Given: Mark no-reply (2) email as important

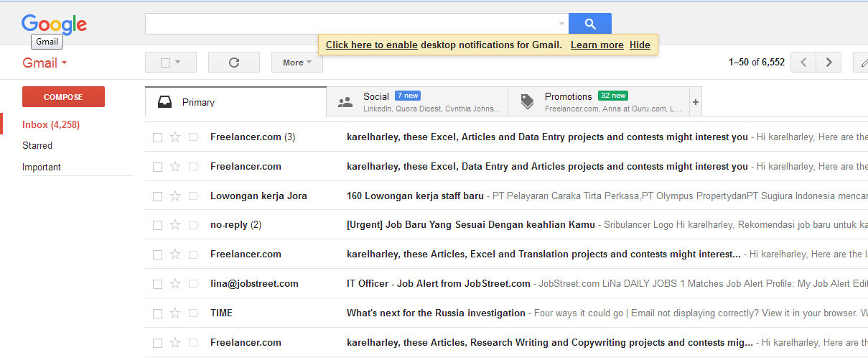Looking at the screenshot, I should click(193, 225).
